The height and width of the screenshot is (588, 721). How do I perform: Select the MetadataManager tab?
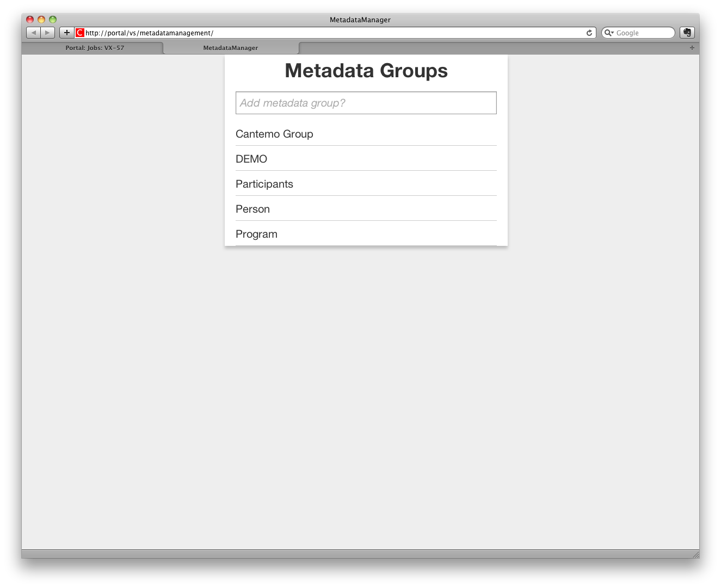231,48
